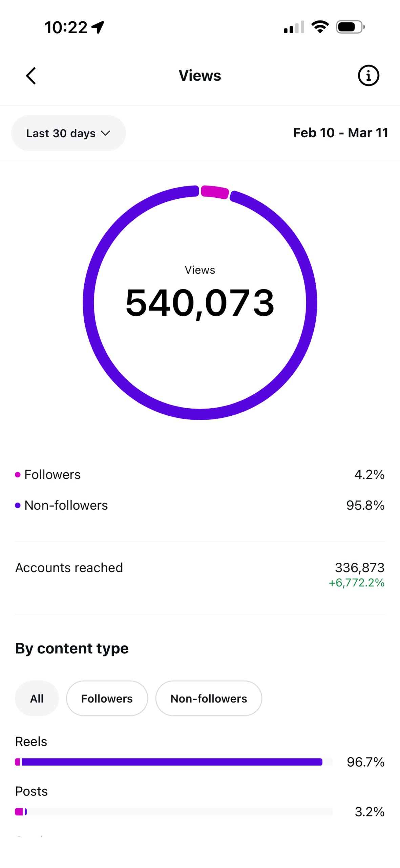Screen dimensions: 400x868
Task: Tap the chevron in Last 30 days
Action: tap(106, 133)
